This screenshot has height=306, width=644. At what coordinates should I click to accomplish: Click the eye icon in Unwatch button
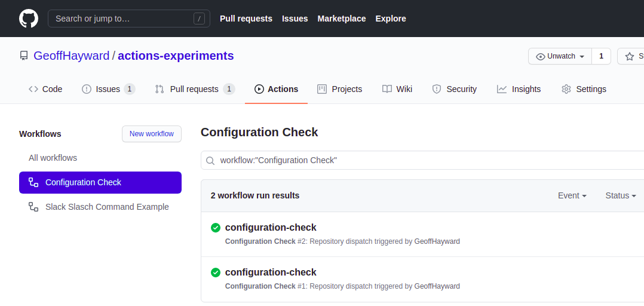coord(541,57)
